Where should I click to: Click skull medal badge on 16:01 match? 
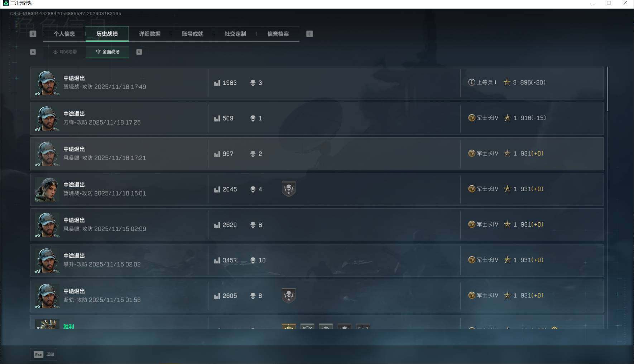[x=289, y=189]
